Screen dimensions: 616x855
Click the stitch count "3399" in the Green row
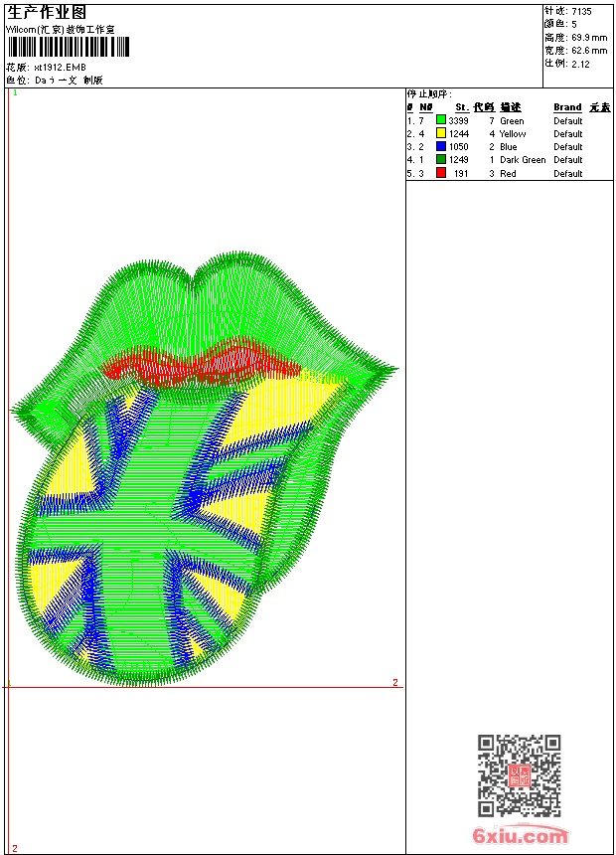point(458,120)
